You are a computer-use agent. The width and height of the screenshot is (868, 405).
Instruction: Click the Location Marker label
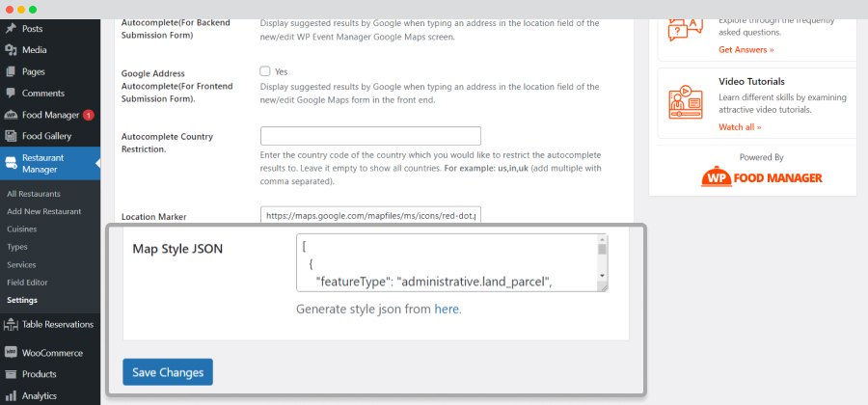[154, 217]
